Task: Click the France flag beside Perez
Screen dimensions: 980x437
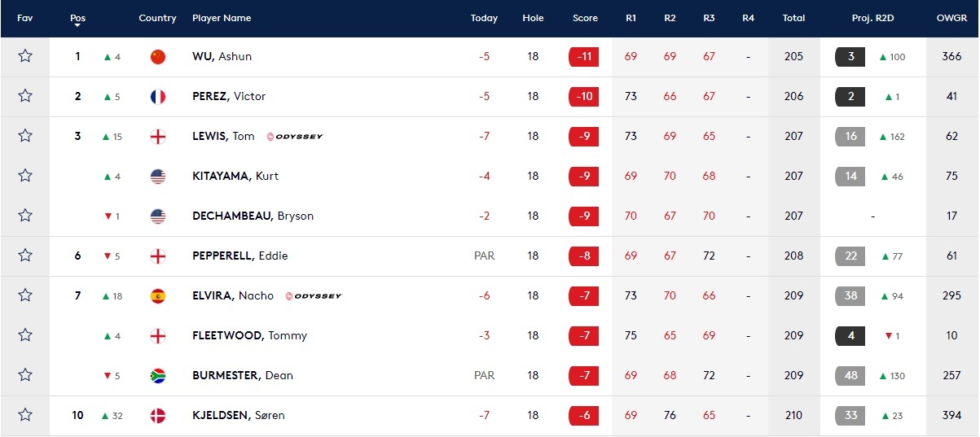Action: (158, 97)
